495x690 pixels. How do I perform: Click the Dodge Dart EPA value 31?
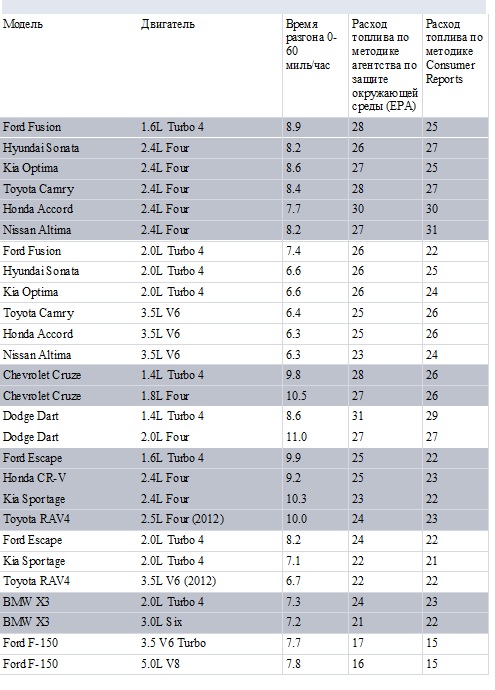pos(358,416)
